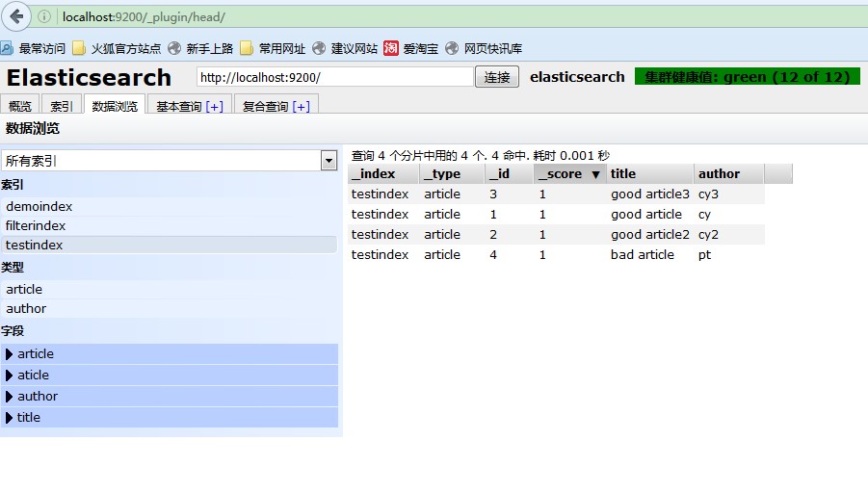868x492 pixels.
Task: Click the Elasticsearch header title
Action: pyautogui.click(x=89, y=77)
